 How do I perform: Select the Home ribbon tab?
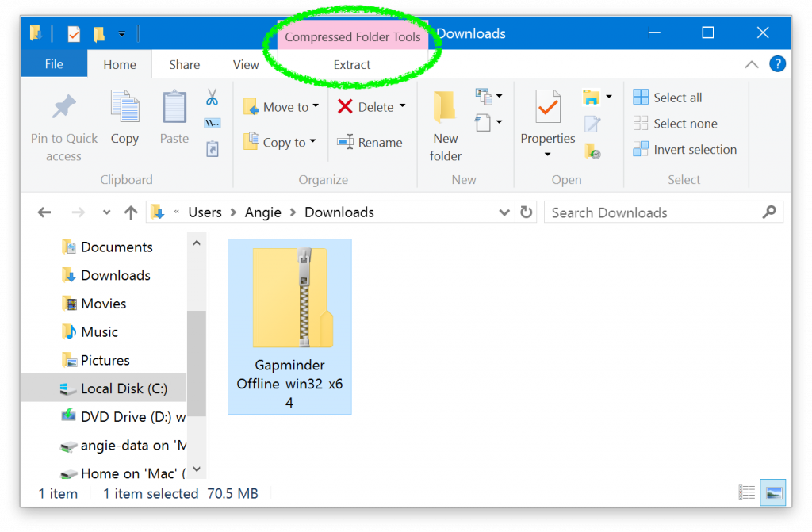[120, 65]
